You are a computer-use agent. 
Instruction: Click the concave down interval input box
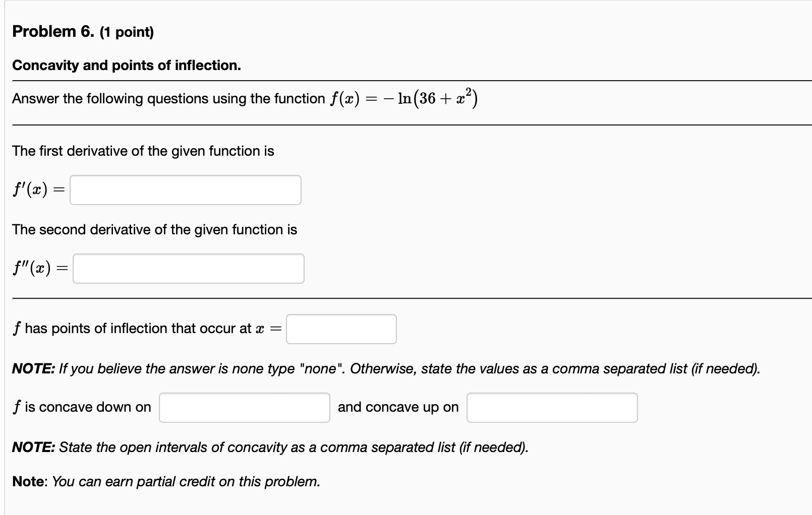(x=243, y=408)
